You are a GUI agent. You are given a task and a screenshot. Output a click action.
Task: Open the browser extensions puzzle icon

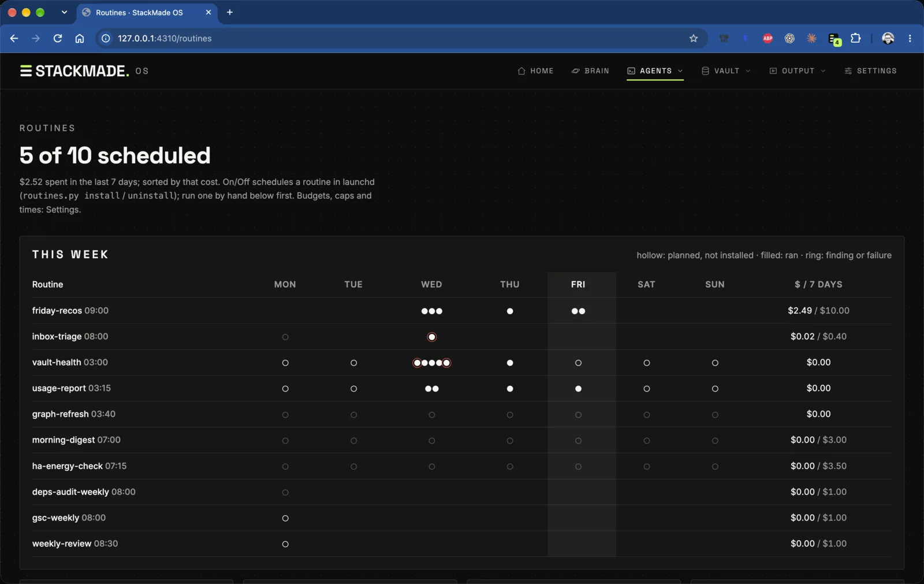point(856,38)
